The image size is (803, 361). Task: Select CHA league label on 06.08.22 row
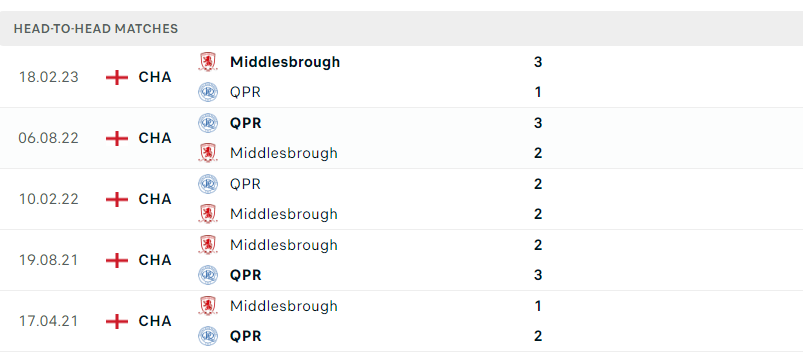[x=155, y=138]
